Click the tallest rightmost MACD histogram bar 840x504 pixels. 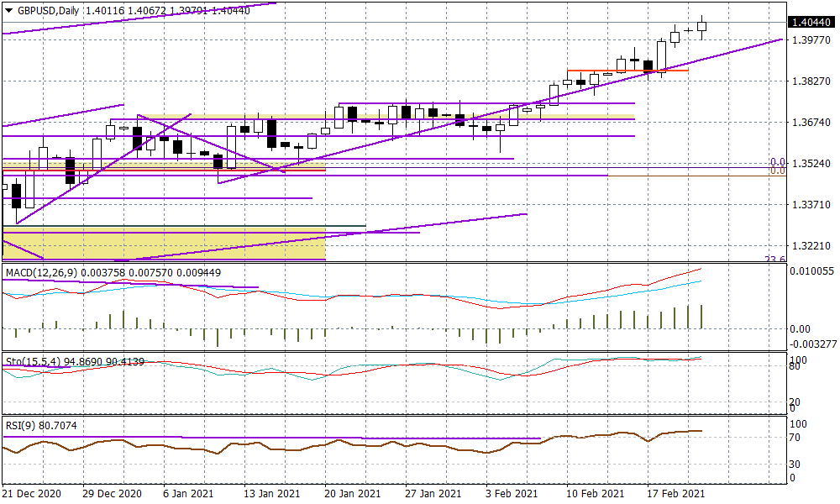pyautogui.click(x=701, y=317)
